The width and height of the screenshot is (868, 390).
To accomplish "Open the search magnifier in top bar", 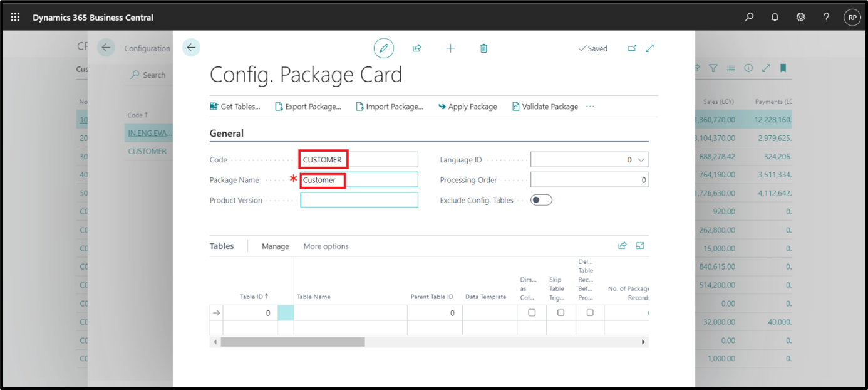I will [x=749, y=17].
